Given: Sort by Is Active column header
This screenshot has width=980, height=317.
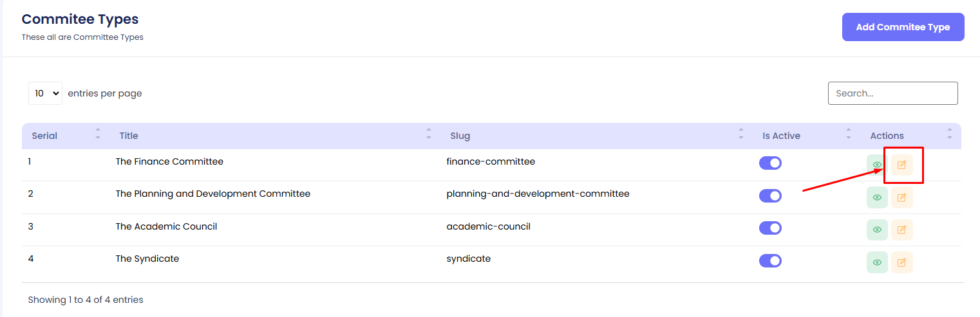Looking at the screenshot, I should [781, 136].
